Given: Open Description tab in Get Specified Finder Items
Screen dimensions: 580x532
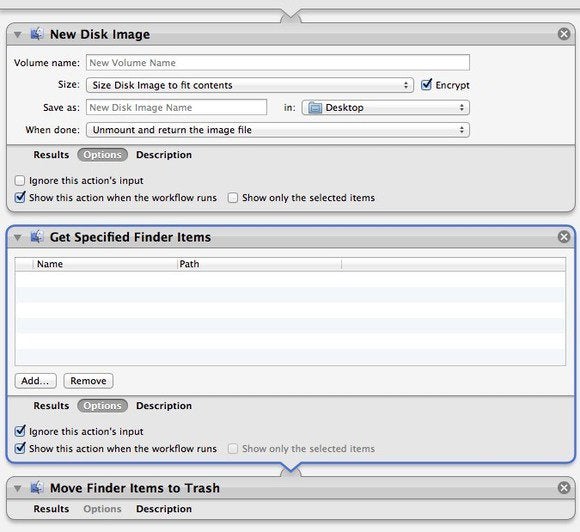Looking at the screenshot, I should [164, 405].
